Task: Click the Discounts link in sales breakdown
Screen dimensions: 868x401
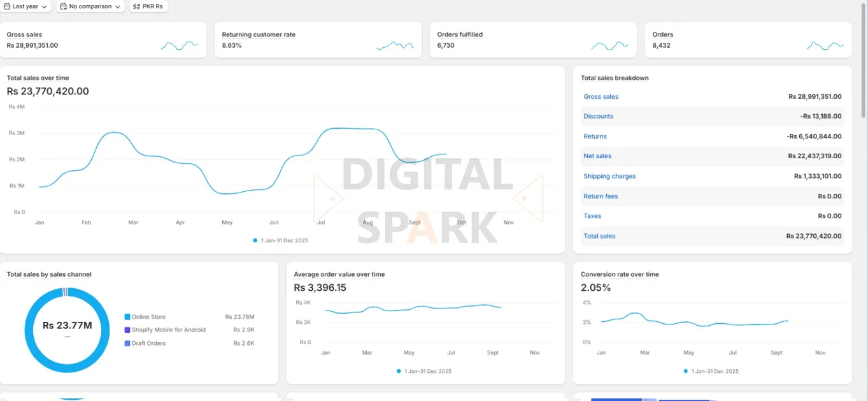Action: pos(597,116)
